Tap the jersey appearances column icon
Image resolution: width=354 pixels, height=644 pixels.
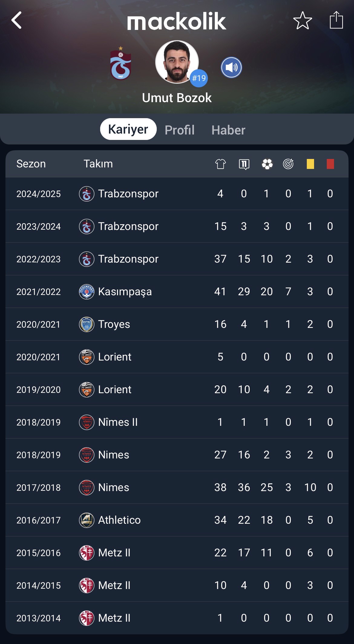click(x=221, y=164)
